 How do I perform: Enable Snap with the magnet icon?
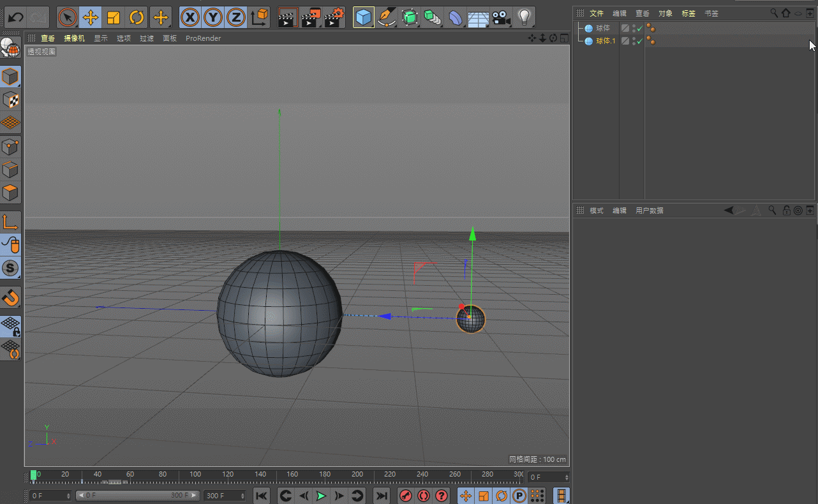(10, 297)
